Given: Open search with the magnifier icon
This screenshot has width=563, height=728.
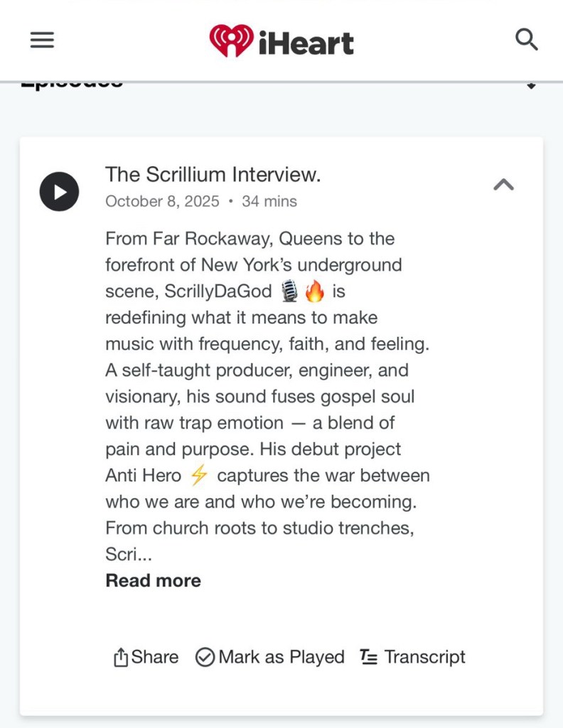Looking at the screenshot, I should coord(526,40).
